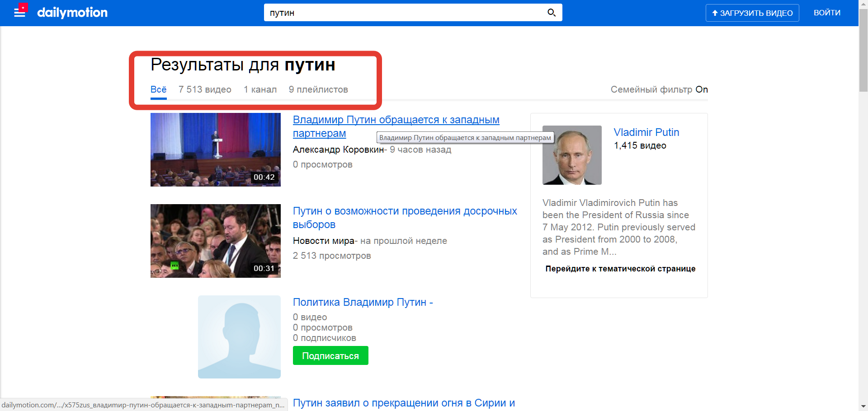Open video about Putin addressing western partners
The image size is (868, 411).
click(x=396, y=120)
